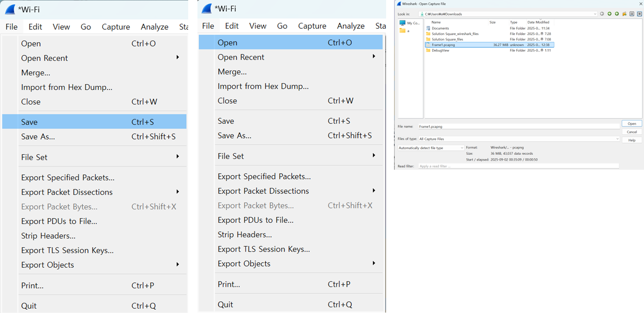Click the Read filter input field
This screenshot has width=644, height=313.
coord(519,166)
